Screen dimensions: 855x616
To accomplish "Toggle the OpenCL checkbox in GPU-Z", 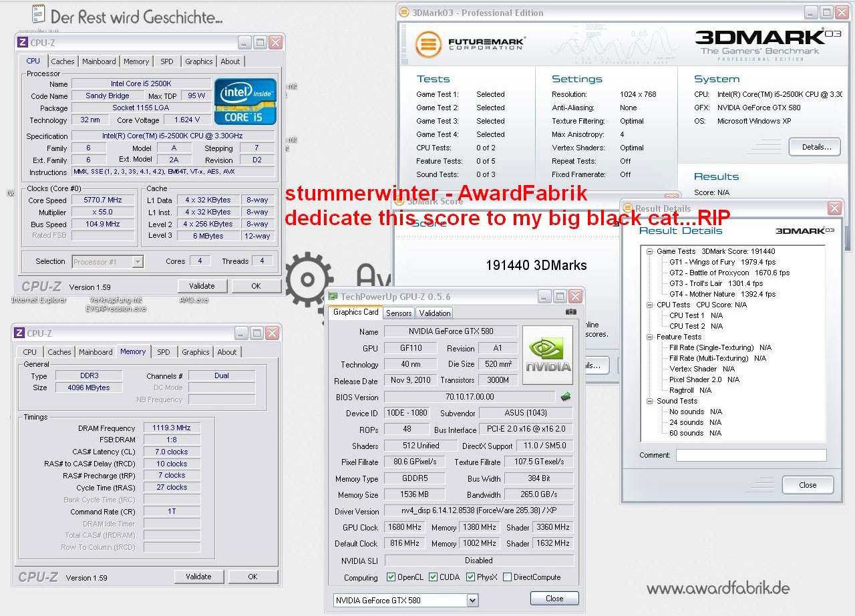I will 391,577.
